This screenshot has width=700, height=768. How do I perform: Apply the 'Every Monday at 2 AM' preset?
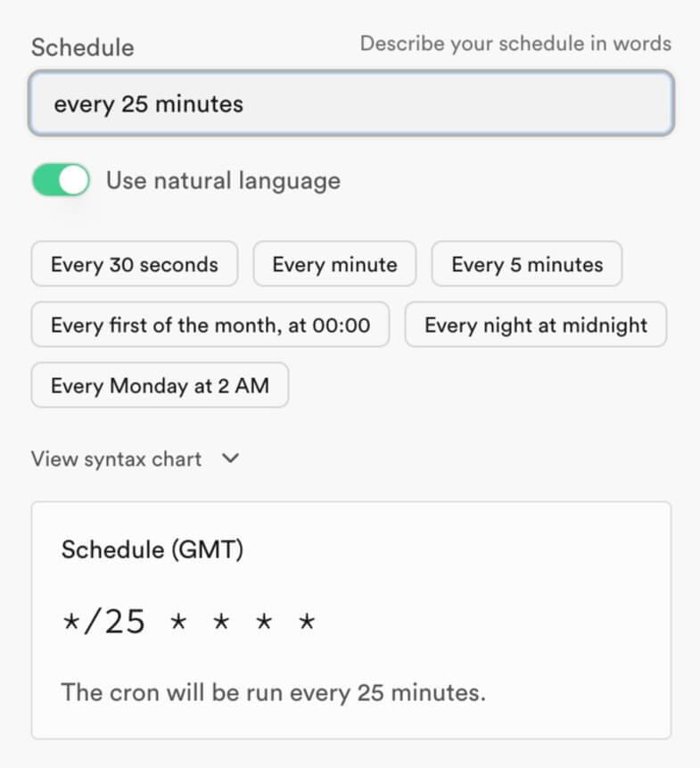click(161, 385)
